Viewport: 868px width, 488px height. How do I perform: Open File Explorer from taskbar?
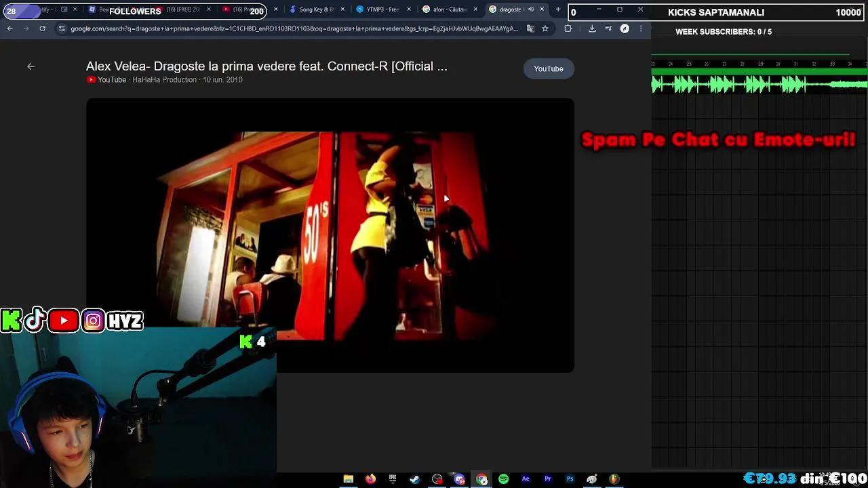tap(349, 479)
